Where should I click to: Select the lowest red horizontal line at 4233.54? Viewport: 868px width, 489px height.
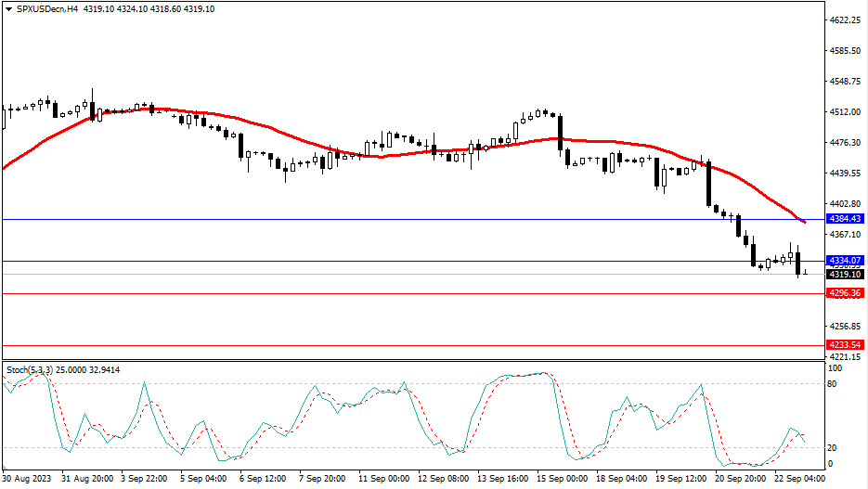click(x=371, y=345)
